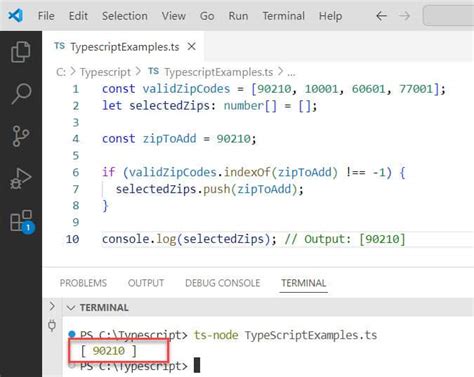Switch to the PROBLEMS panel tab
This screenshot has height=377, width=474.
[x=83, y=283]
